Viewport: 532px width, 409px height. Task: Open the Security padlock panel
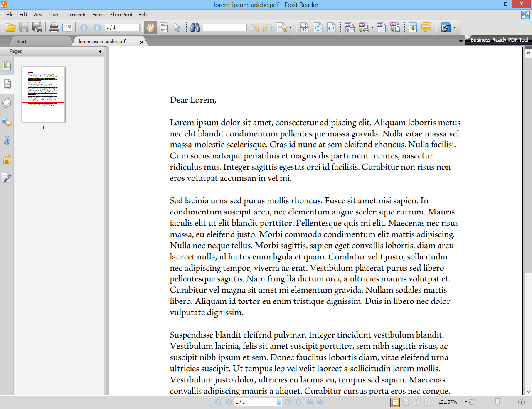7,160
